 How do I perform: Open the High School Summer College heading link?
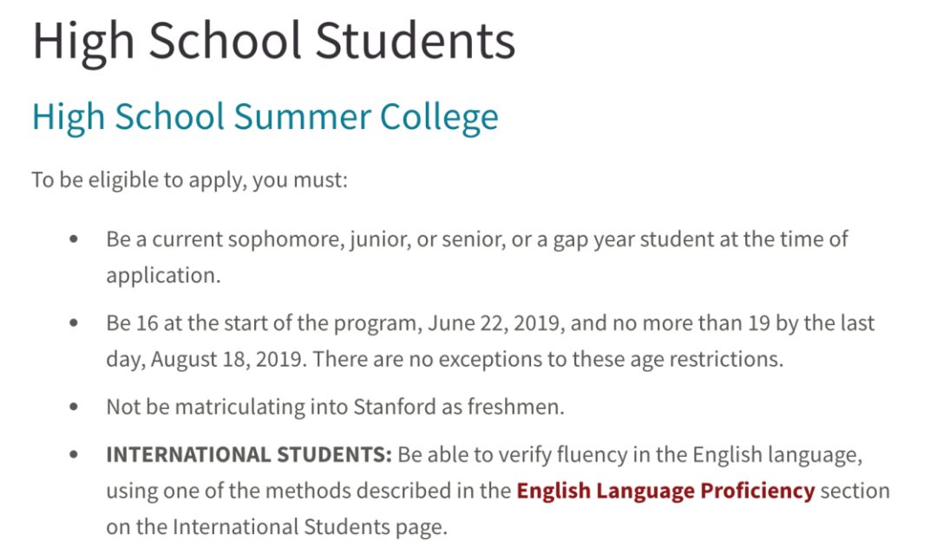pyautogui.click(x=265, y=117)
